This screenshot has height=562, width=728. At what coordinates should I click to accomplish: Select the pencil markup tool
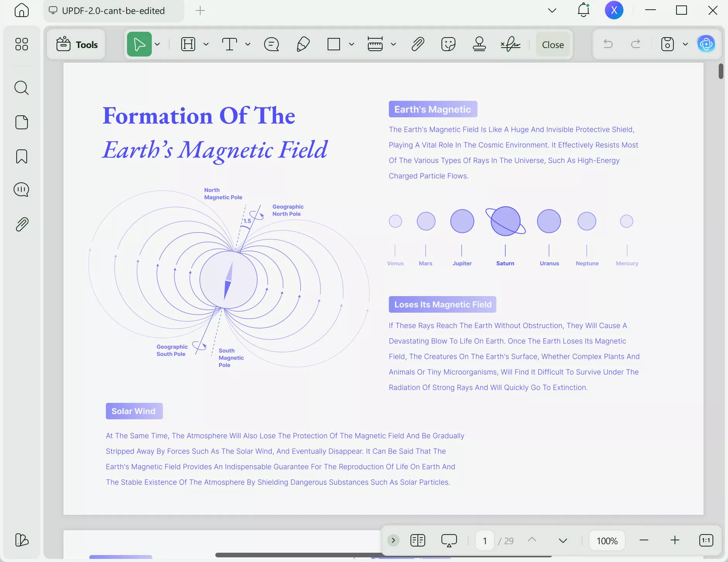303,44
